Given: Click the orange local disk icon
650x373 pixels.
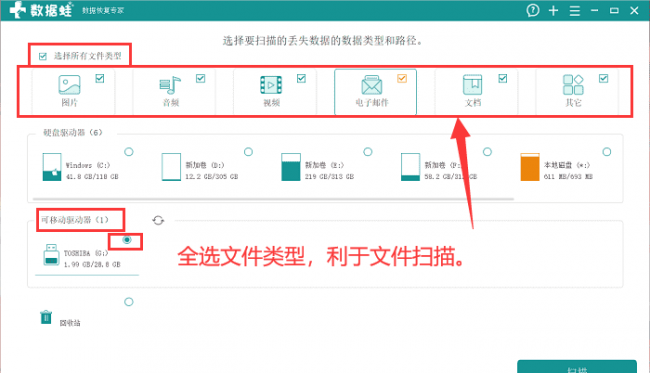Looking at the screenshot, I should (x=530, y=167).
